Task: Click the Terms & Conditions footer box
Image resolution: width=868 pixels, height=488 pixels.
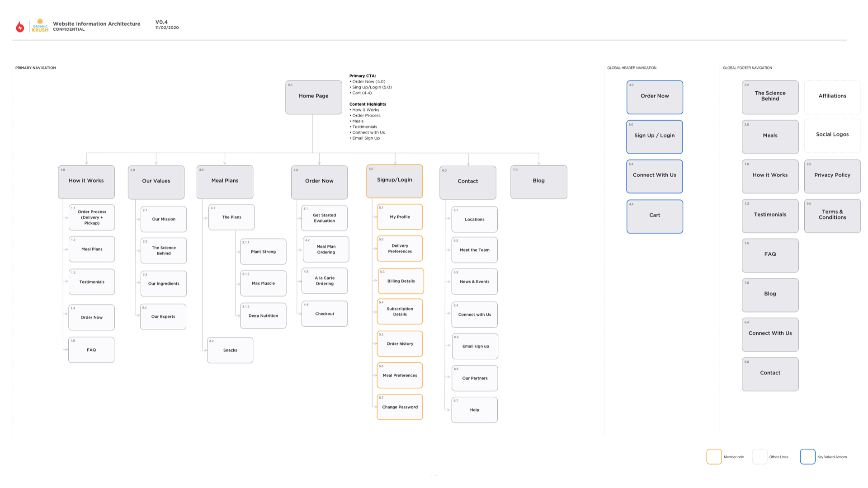Action: (832, 216)
